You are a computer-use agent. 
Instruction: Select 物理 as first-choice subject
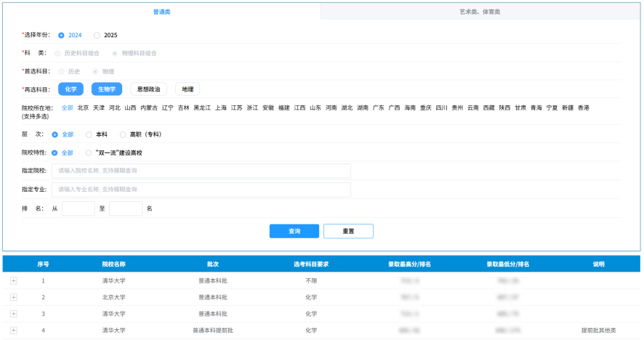point(95,71)
